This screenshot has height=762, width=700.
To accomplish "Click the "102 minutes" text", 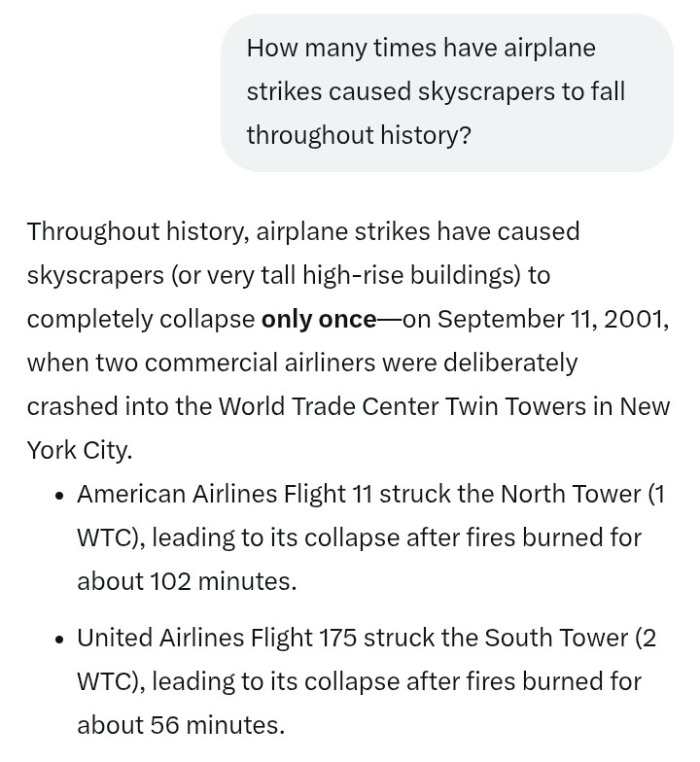I will [x=223, y=581].
